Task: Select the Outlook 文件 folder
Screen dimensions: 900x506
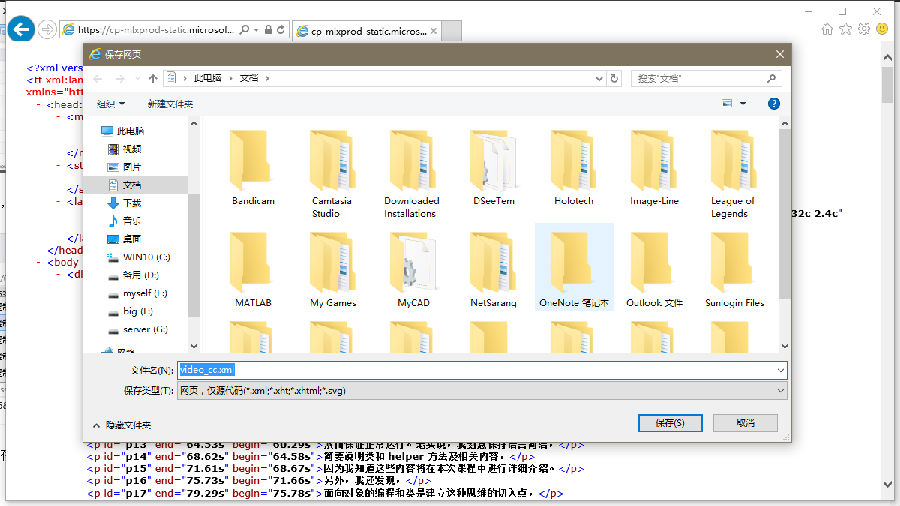Action: click(654, 268)
